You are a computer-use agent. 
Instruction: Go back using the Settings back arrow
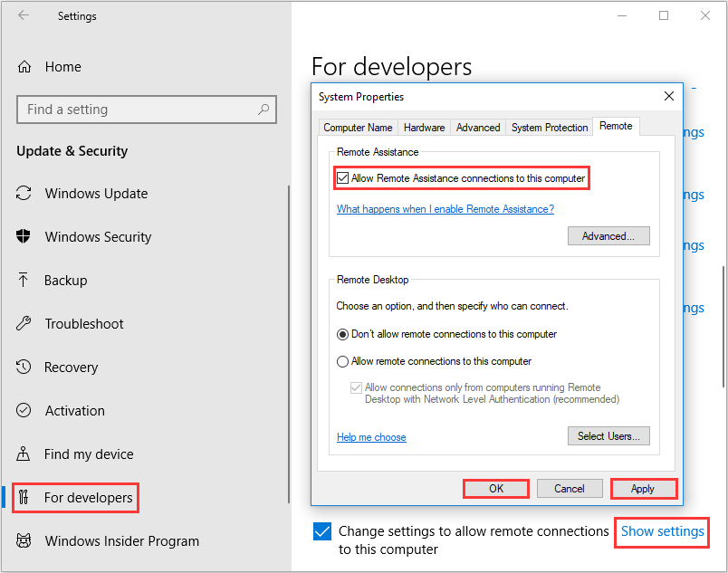pos(23,16)
